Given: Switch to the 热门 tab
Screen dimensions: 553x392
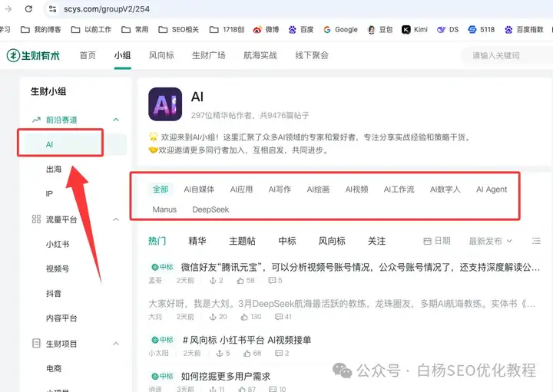Looking at the screenshot, I should (x=157, y=241).
